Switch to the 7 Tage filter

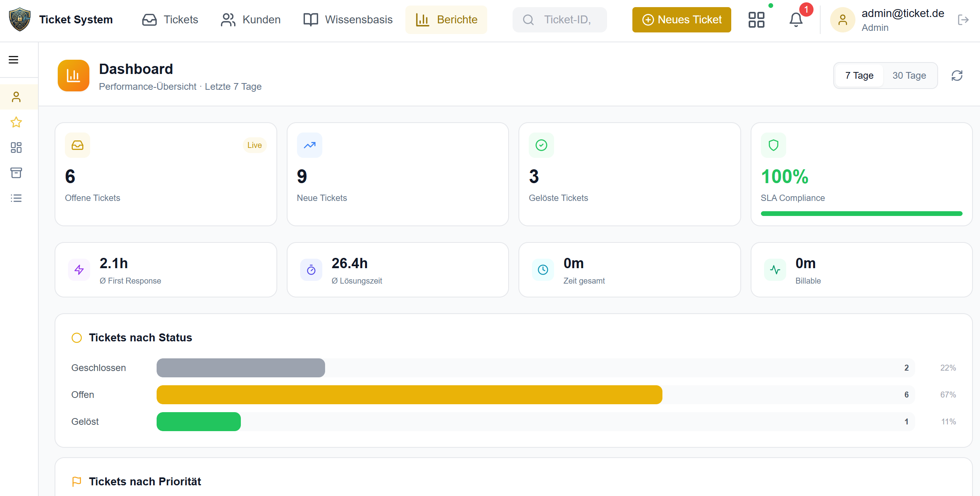(x=859, y=75)
